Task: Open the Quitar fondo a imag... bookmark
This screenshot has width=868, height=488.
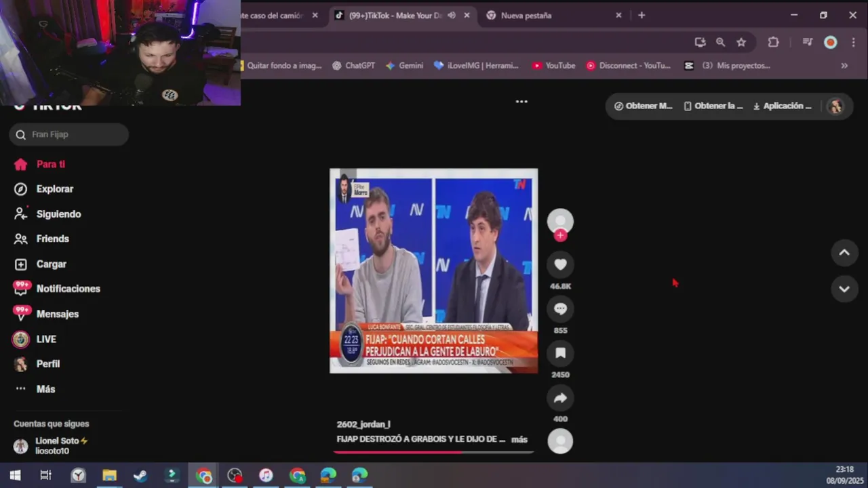Action: tap(282, 66)
